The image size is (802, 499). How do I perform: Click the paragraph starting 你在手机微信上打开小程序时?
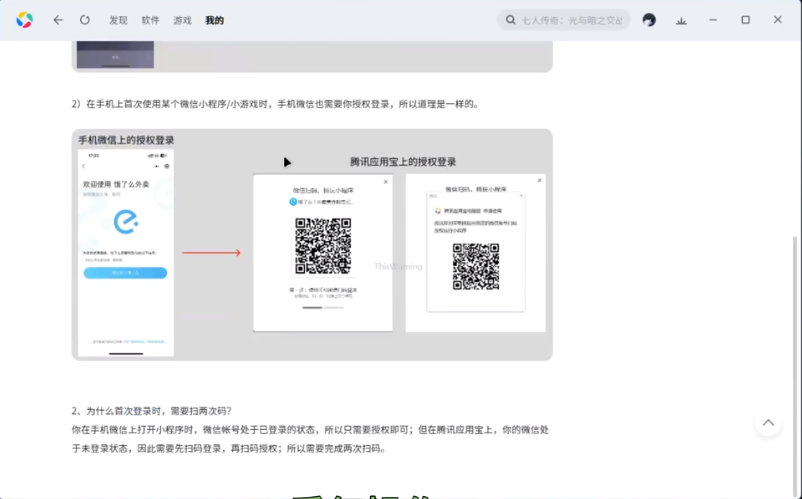coord(310,439)
